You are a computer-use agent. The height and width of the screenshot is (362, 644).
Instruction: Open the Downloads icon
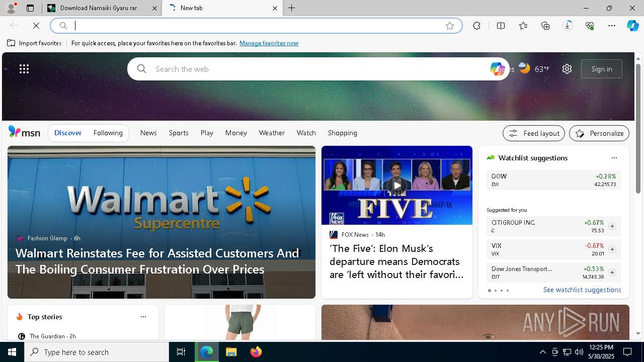pos(568,26)
